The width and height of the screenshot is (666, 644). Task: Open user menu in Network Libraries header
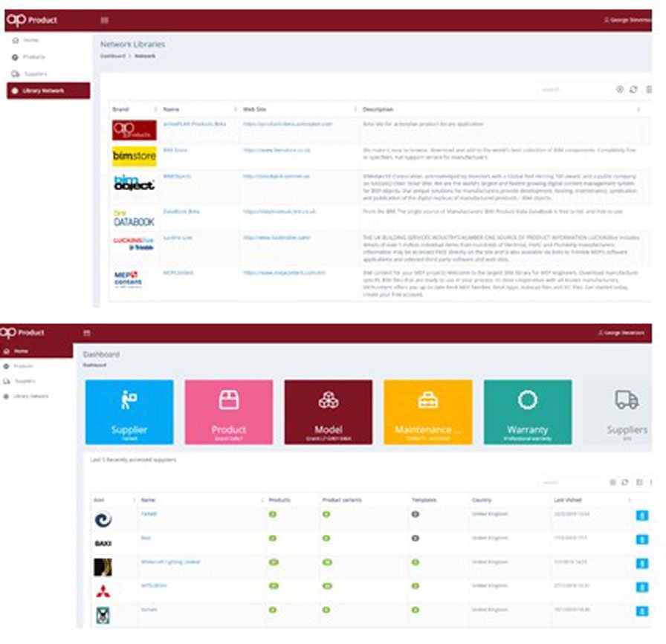tap(628, 20)
